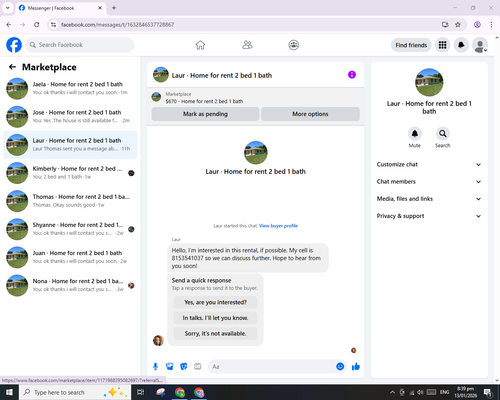
Task: Mute this conversation with the bell icon
Action: pyautogui.click(x=415, y=134)
